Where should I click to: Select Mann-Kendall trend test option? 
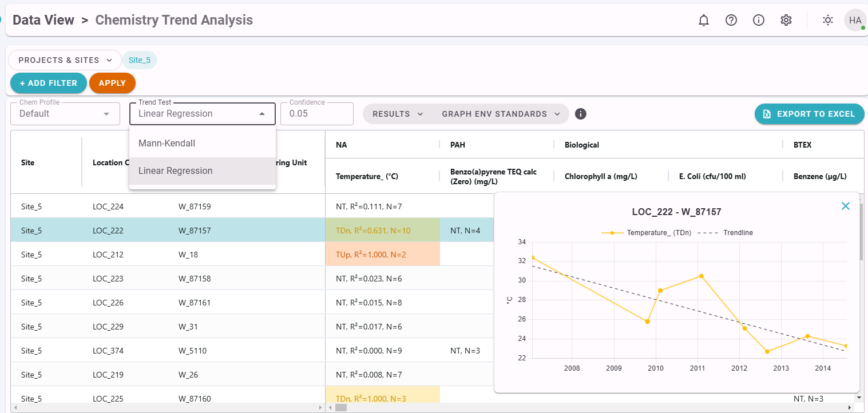[x=167, y=144]
